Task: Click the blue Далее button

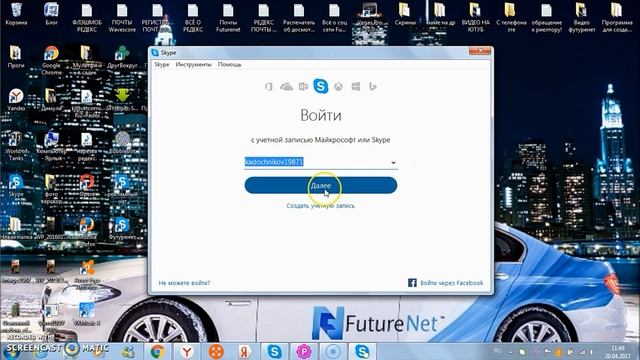Action: coord(321,185)
